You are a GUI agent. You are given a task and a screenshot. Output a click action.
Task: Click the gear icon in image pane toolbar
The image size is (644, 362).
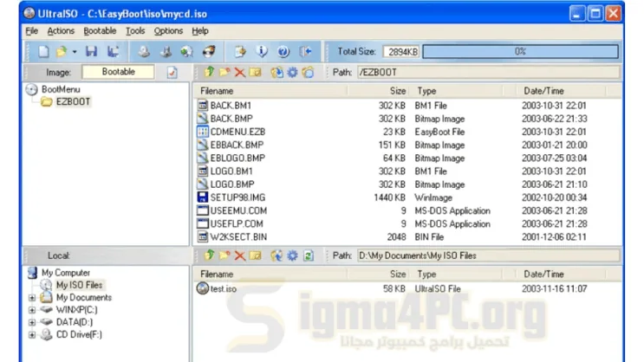click(292, 73)
